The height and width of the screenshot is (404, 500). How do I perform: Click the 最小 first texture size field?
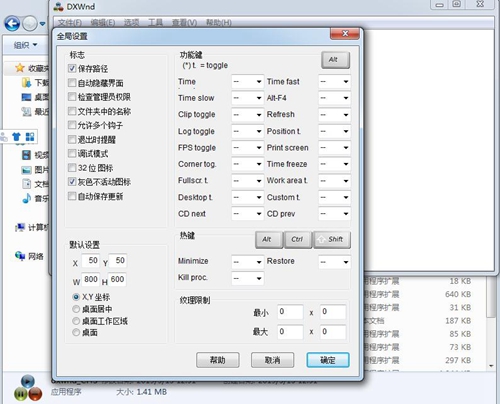click(x=290, y=312)
